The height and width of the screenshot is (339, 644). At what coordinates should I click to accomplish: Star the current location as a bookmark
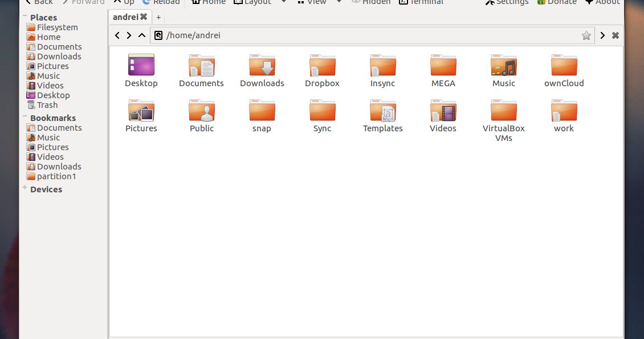[x=586, y=35]
